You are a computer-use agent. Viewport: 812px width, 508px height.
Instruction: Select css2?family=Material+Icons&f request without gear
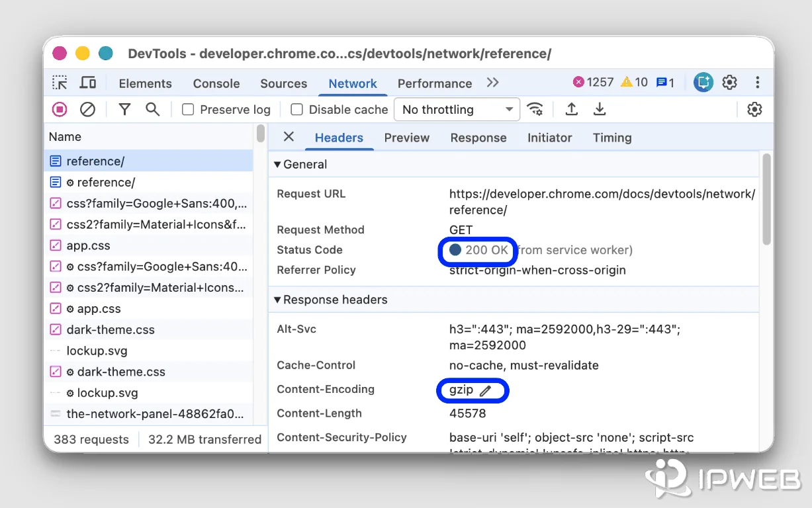tap(149, 224)
